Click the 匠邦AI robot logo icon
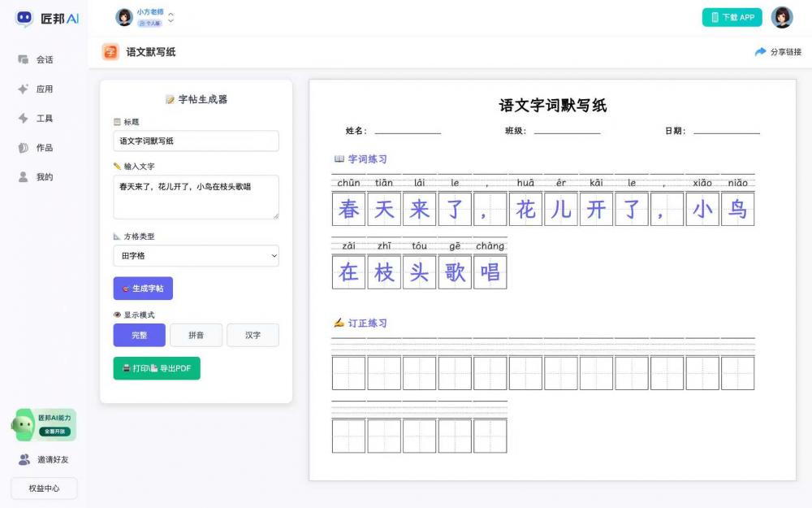This screenshot has width=812, height=508. coord(24,18)
